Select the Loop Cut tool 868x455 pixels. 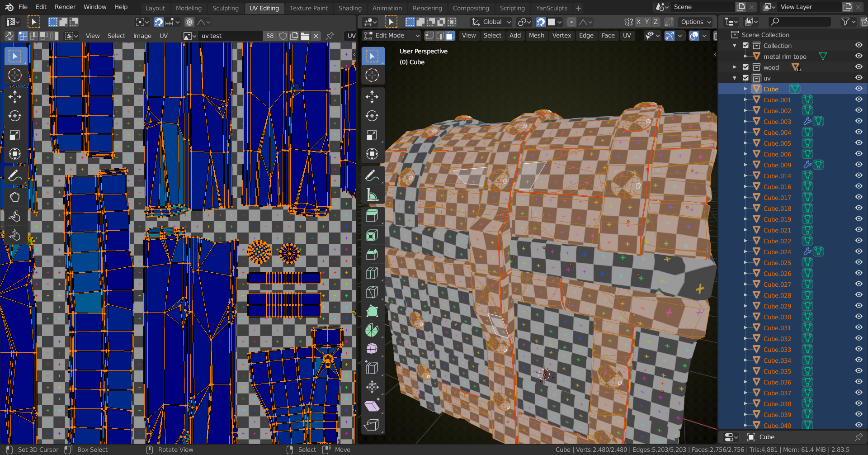coord(372,273)
